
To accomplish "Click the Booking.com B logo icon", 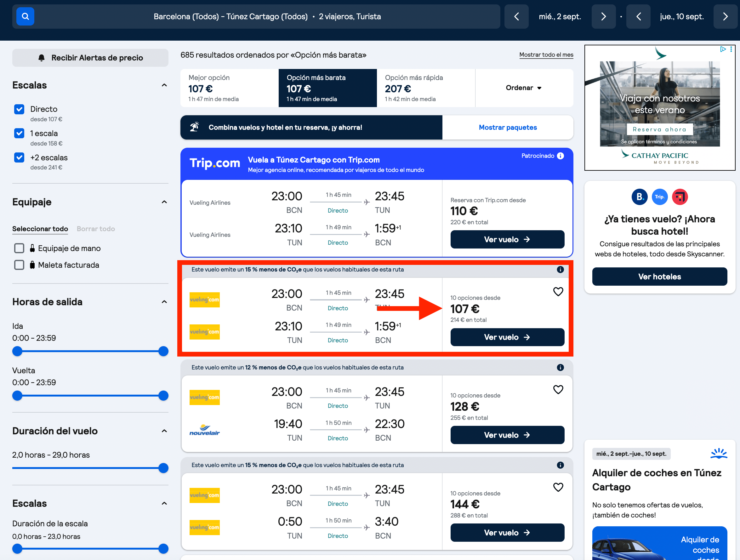I will point(639,197).
